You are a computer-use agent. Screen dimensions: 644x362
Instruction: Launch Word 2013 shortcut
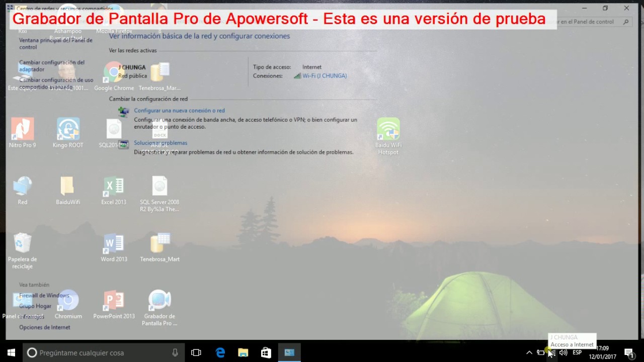[x=114, y=247]
